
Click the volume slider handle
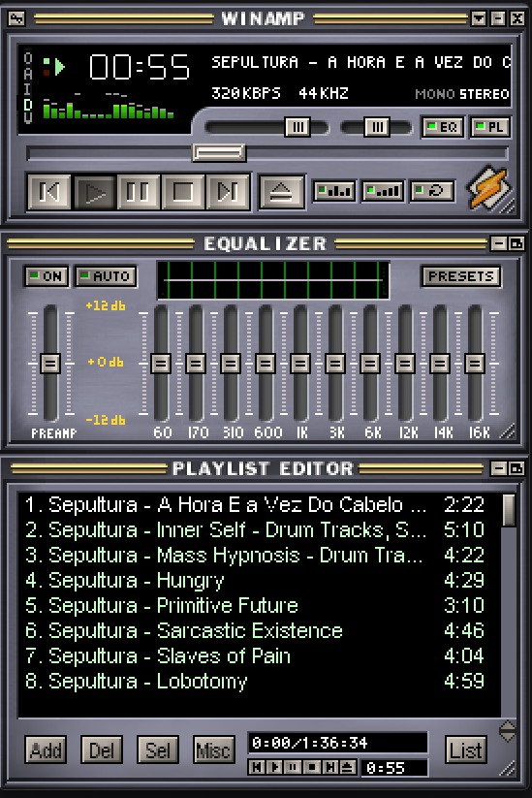tap(297, 127)
